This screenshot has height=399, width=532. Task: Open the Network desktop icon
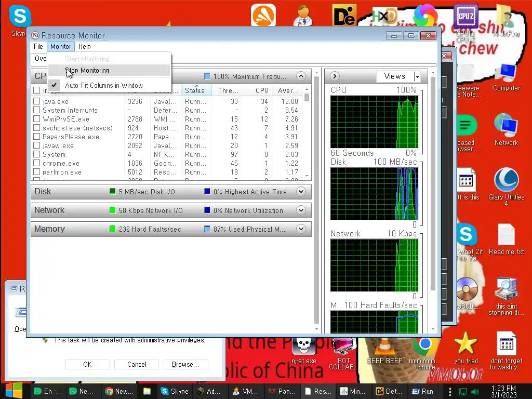point(506,129)
